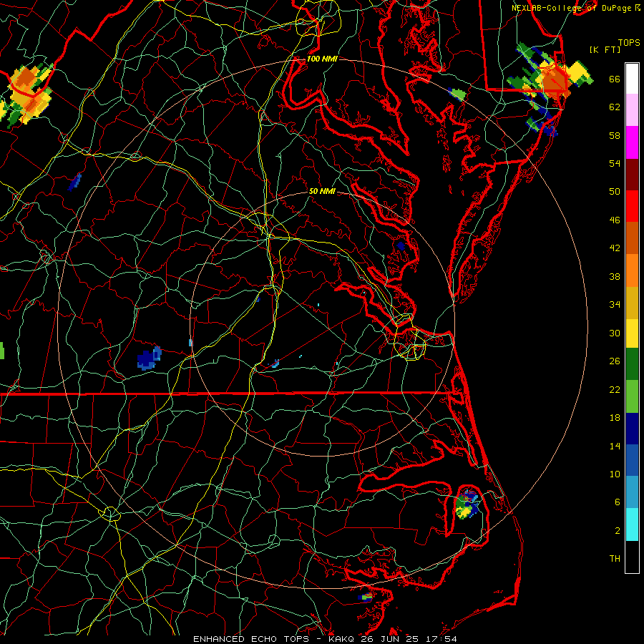Click the white 66 kft legend swatch
The image size is (644, 644).
click(632, 79)
